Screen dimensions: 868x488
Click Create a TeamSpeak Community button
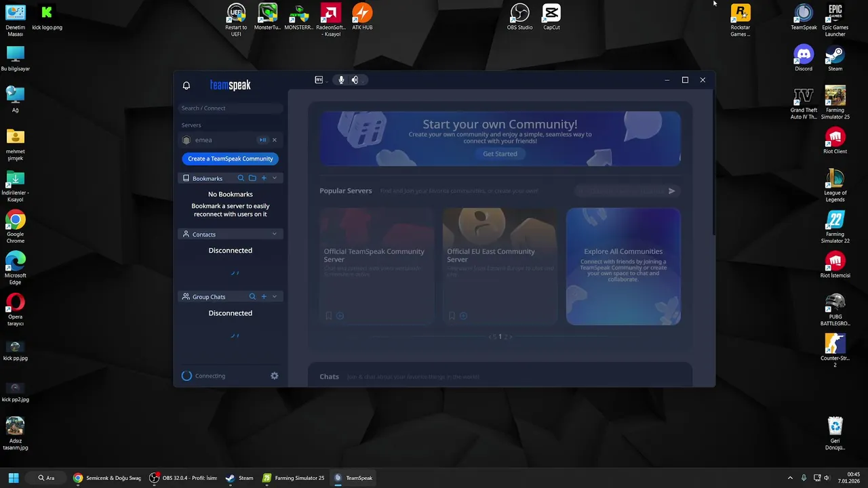click(x=231, y=159)
